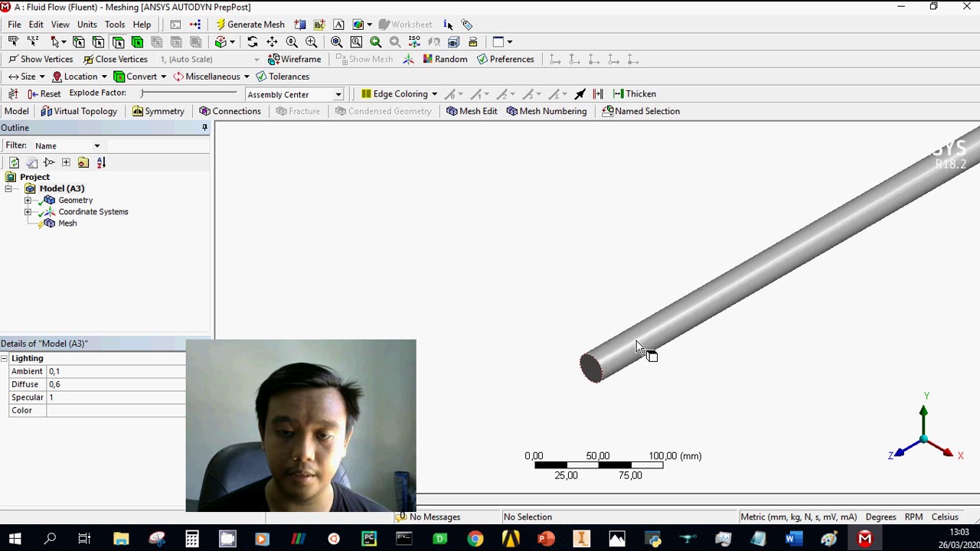The width and height of the screenshot is (980, 551).
Task: Open Microsoft Word from the taskbar
Action: [793, 539]
